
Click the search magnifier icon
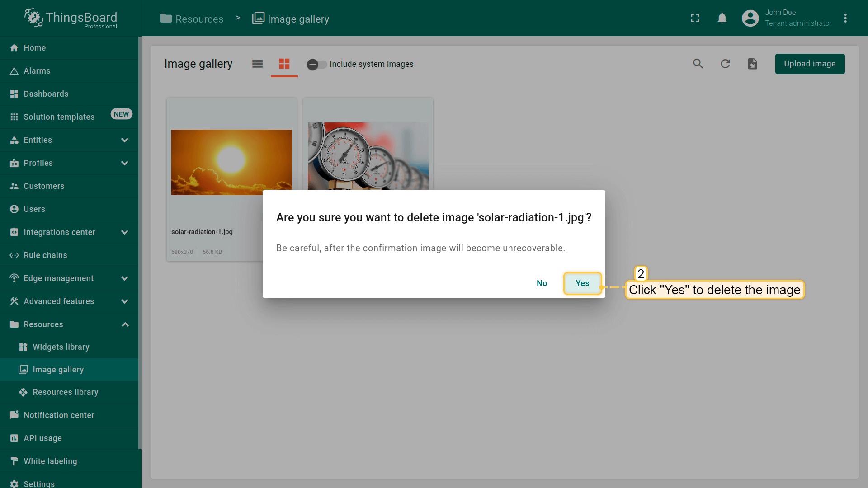click(698, 64)
